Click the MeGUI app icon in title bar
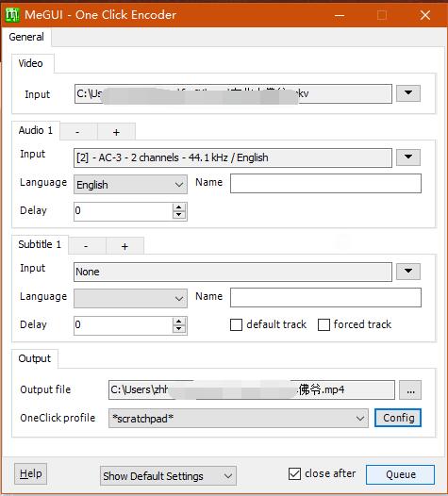Screen dimensions: 448x496 (x=12, y=15)
